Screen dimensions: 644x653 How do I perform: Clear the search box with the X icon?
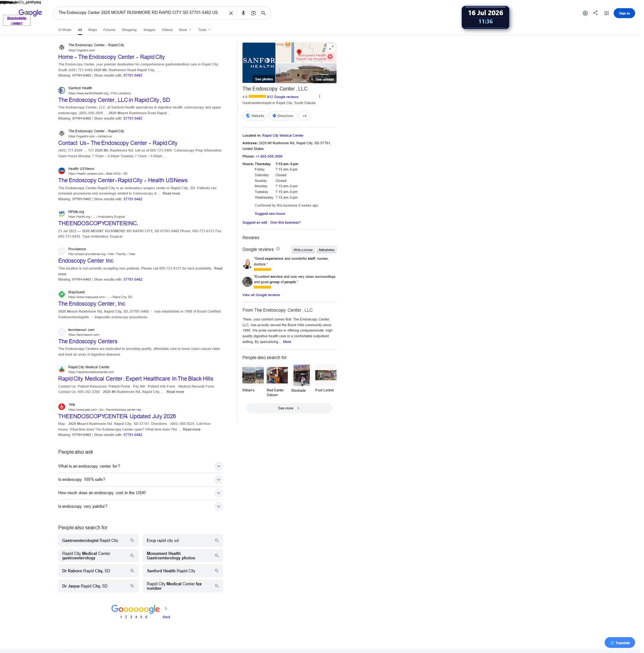231,13
